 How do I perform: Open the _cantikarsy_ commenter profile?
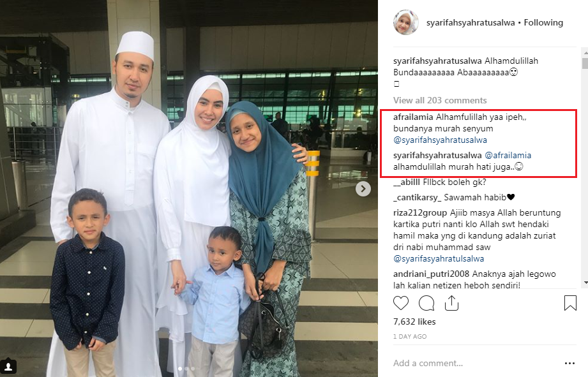pyautogui.click(x=419, y=197)
